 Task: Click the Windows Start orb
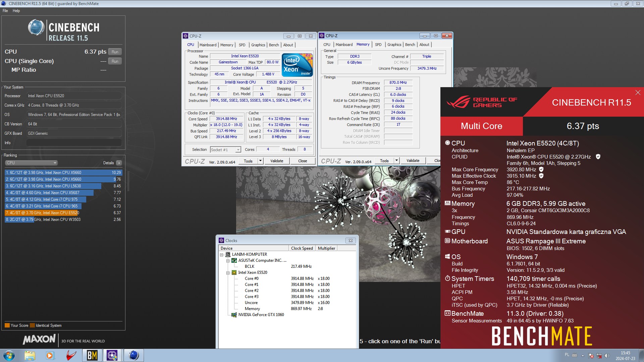(x=9, y=355)
